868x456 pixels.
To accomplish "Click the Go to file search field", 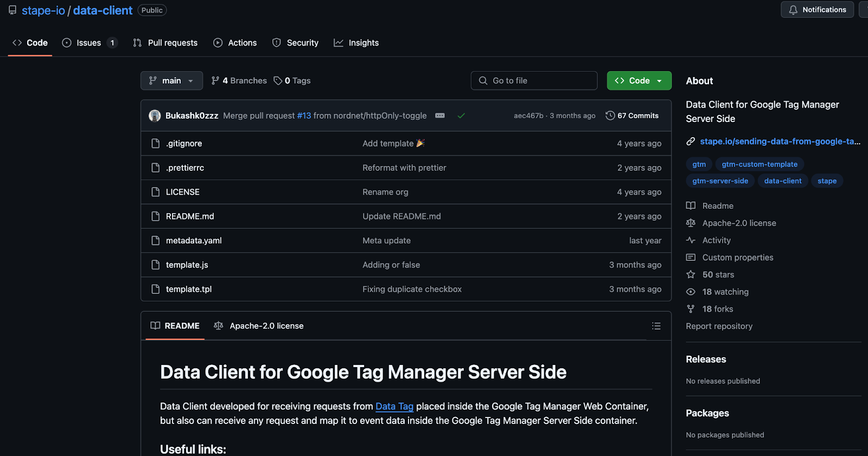I will coord(534,81).
